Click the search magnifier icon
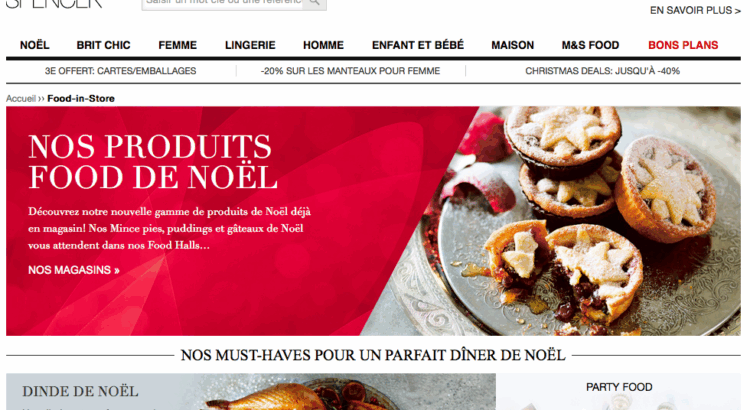This screenshot has height=410, width=750. (314, 3)
